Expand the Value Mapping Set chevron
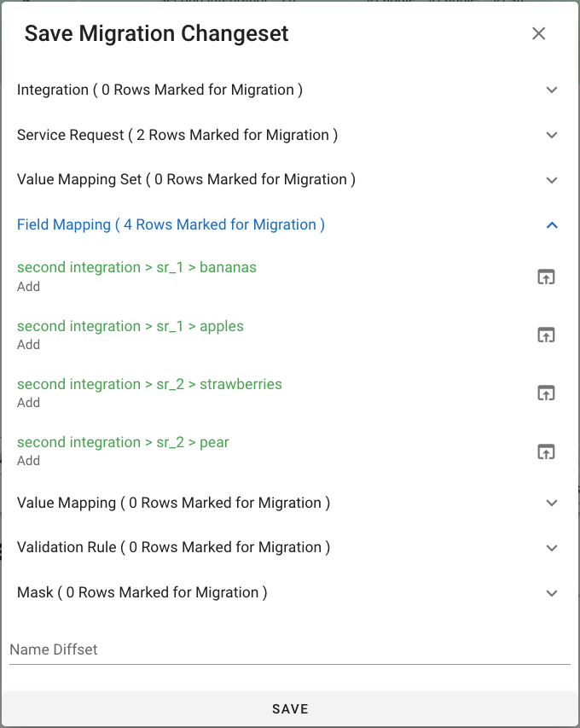 tap(552, 180)
